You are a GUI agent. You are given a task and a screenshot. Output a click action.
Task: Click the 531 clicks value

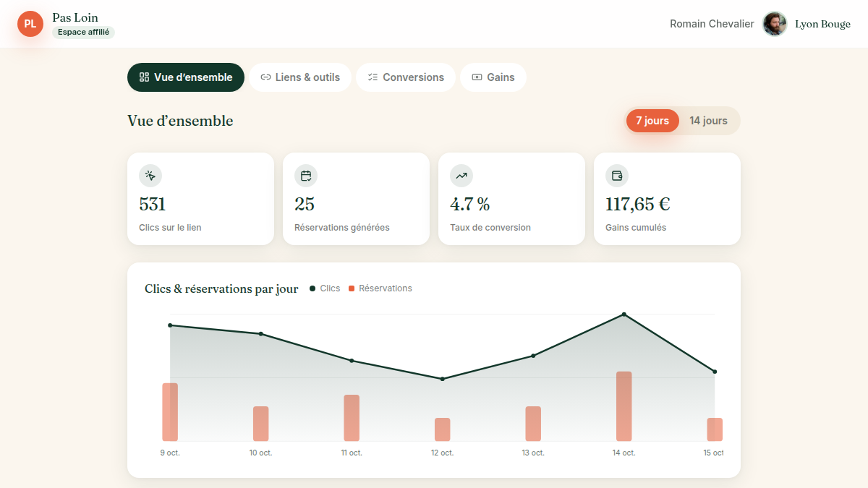tap(153, 205)
